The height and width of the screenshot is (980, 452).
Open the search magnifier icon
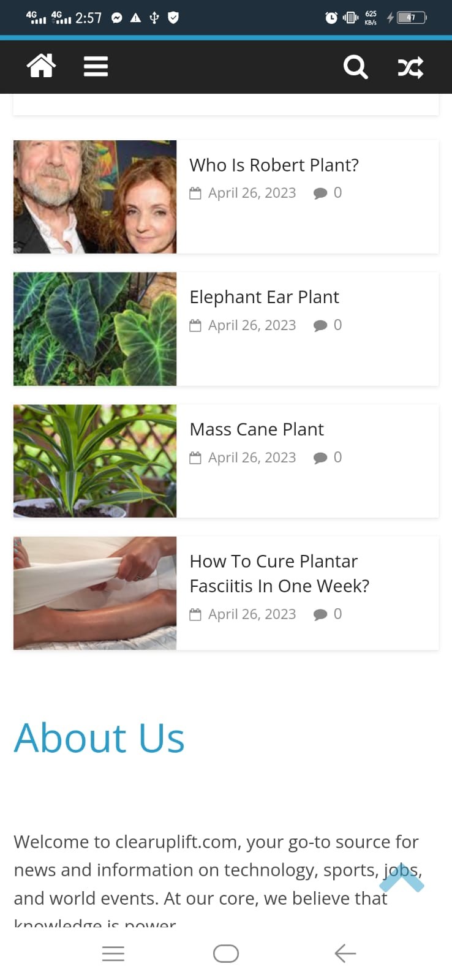click(x=355, y=66)
